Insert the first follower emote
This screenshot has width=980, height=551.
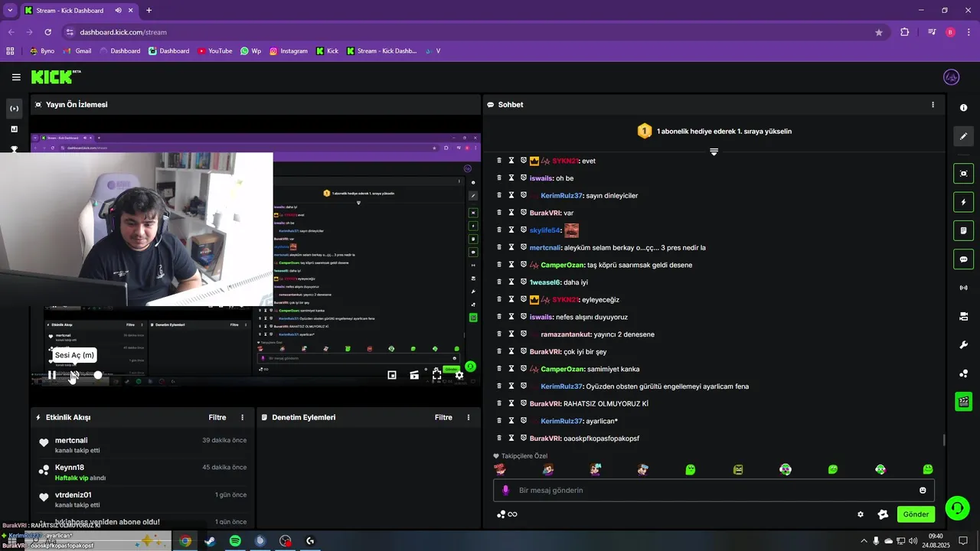tap(500, 469)
